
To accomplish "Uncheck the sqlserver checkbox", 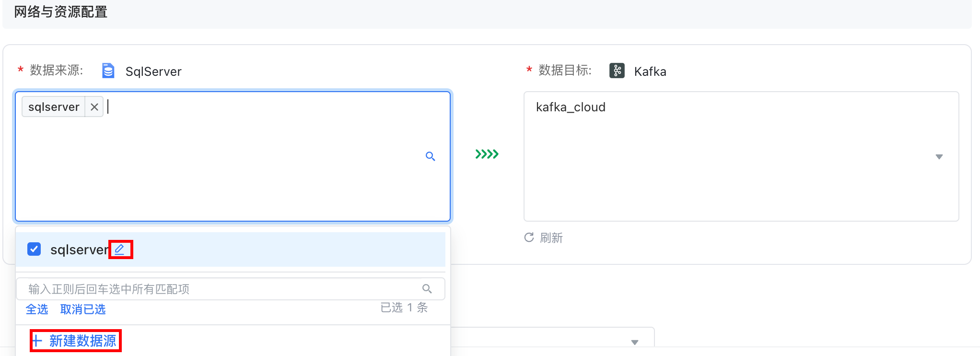I will pos(34,249).
